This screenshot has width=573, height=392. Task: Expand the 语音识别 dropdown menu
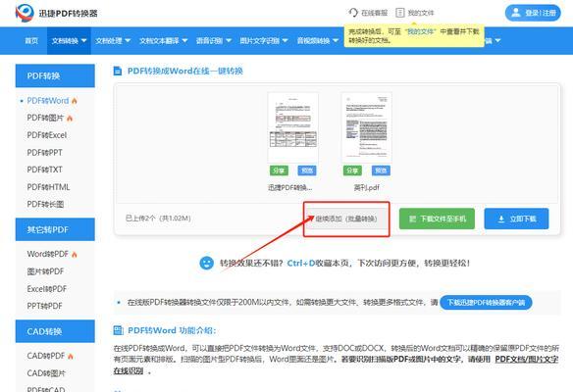pyautogui.click(x=214, y=40)
